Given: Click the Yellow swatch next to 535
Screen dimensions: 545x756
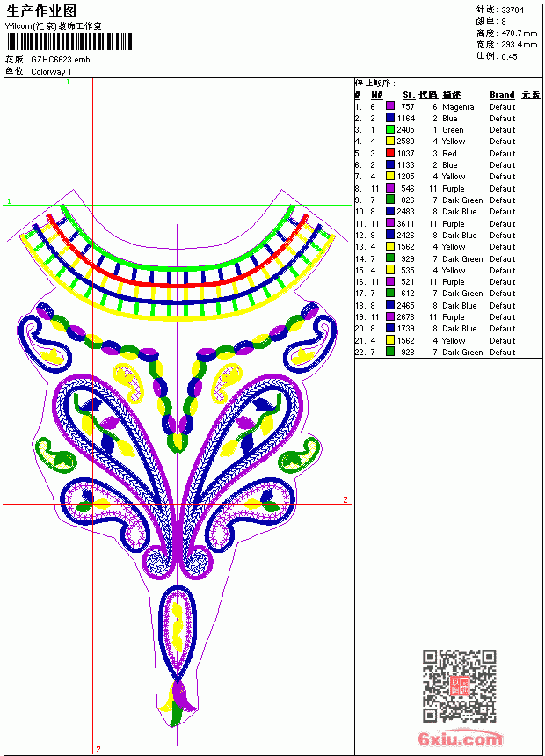Looking at the screenshot, I should 390,270.
